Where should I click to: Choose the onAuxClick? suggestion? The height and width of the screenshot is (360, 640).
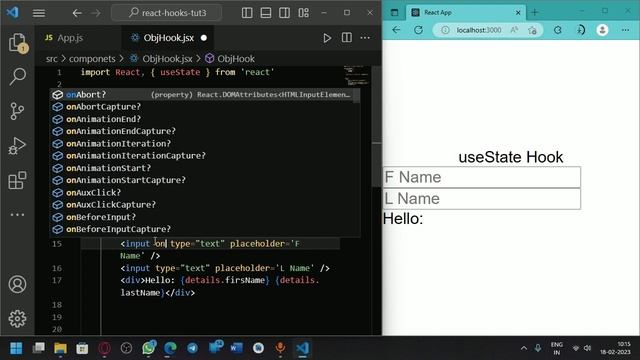click(x=205, y=192)
